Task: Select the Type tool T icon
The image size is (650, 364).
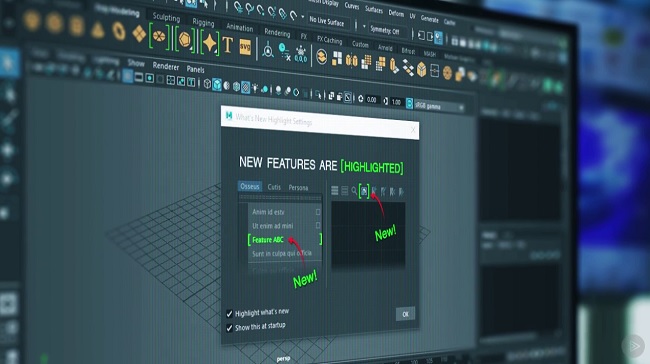Action: pyautogui.click(x=227, y=45)
